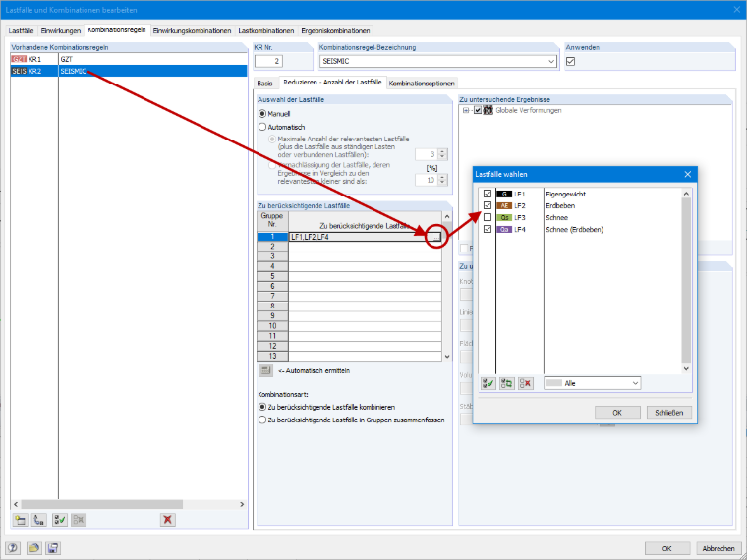Viewport: 747px width, 560px height.
Task: Click the copy combination rule icon
Action: point(39,519)
